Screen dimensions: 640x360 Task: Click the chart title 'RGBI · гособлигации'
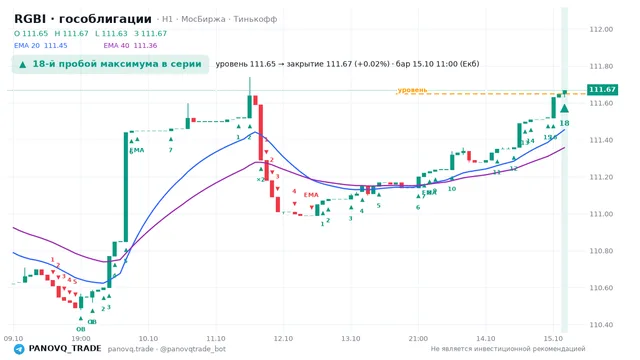83,19
